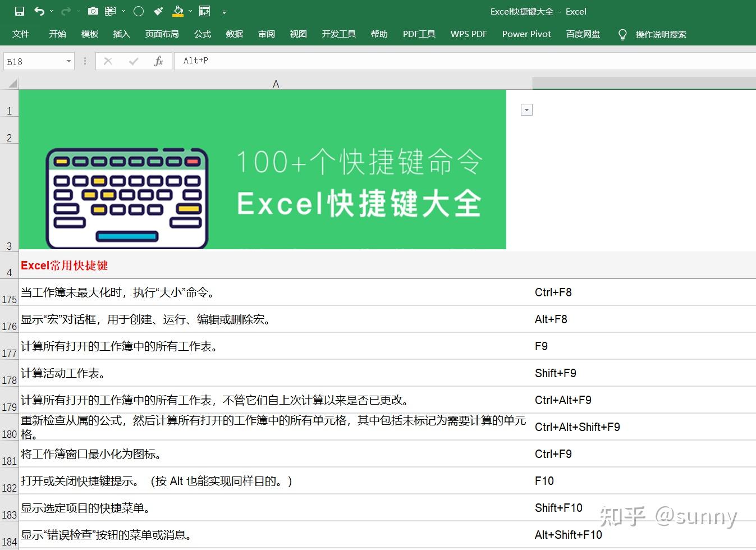Switch to the 模板 ribbon tab
756x550 pixels.
pyautogui.click(x=90, y=34)
